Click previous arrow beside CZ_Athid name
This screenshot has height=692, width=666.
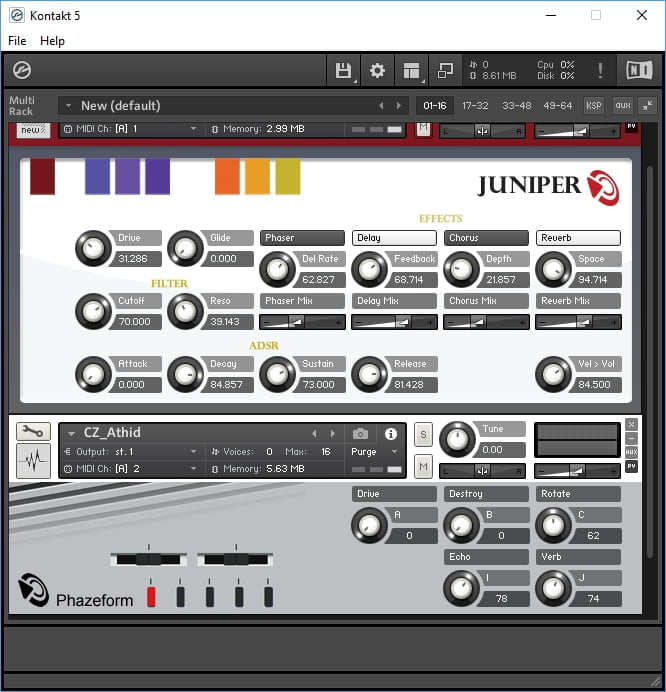coord(314,433)
